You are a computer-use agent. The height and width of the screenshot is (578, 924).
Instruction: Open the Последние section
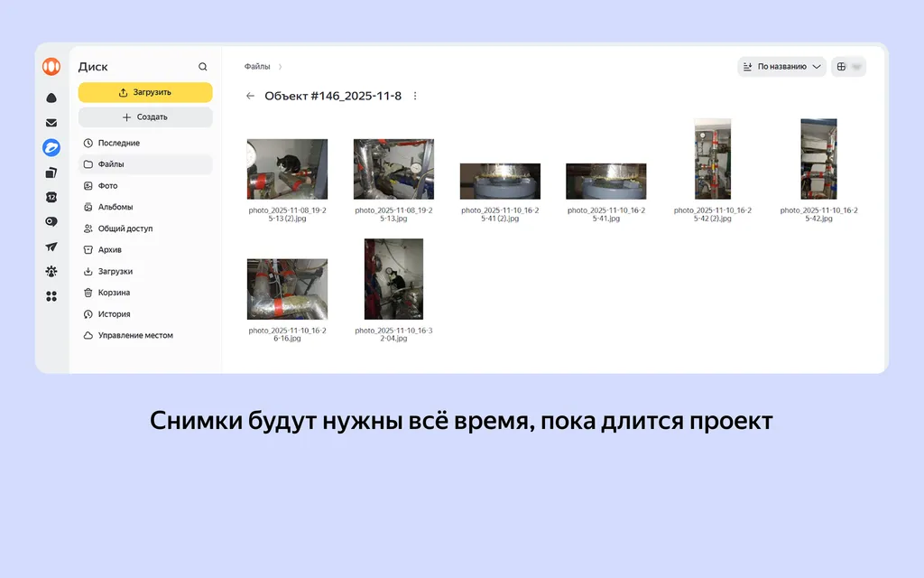click(145, 143)
